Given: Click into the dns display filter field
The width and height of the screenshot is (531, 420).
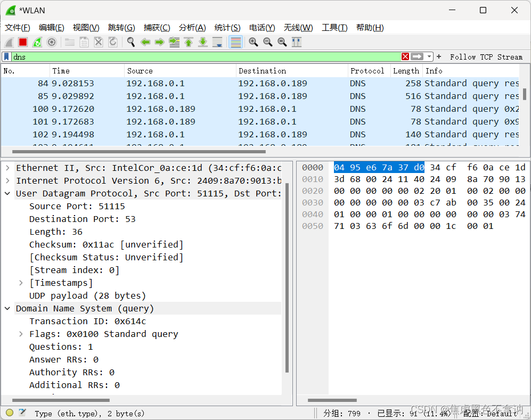Looking at the screenshot, I should pyautogui.click(x=206, y=56).
